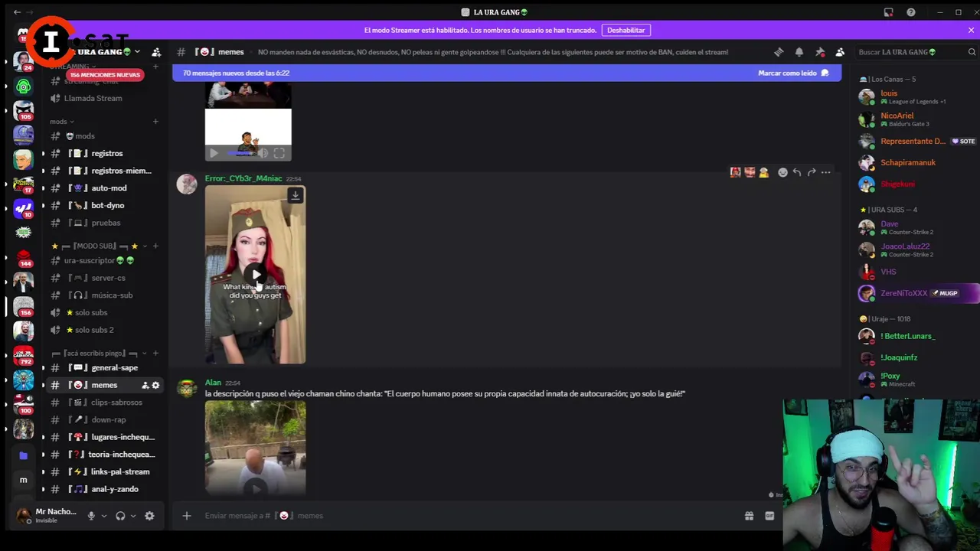
Task: Create invite for memes channel
Action: pyautogui.click(x=145, y=385)
